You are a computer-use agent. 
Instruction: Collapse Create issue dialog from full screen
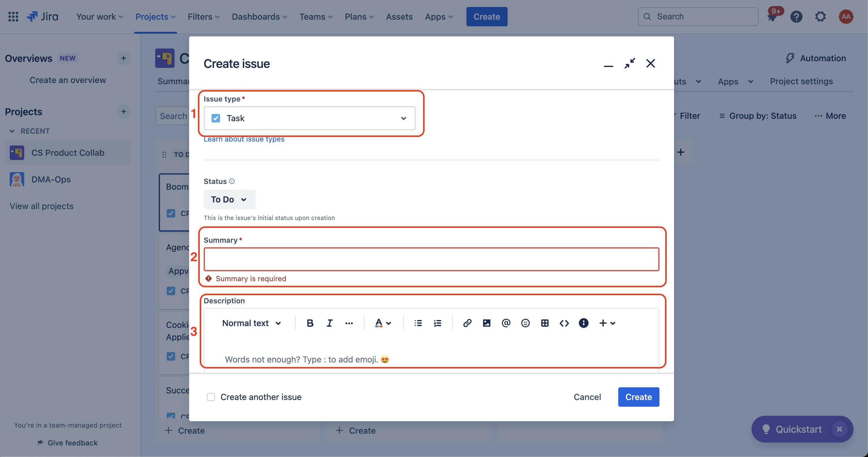click(630, 63)
